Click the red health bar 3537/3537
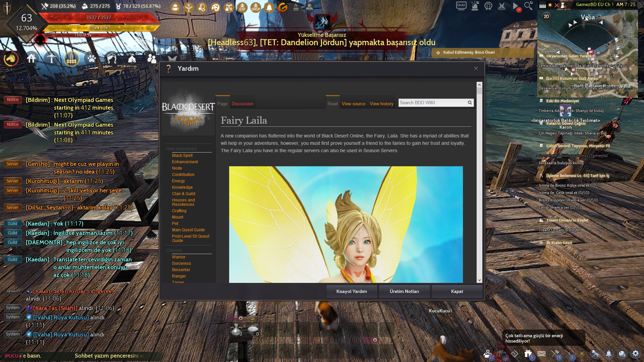 99,18
